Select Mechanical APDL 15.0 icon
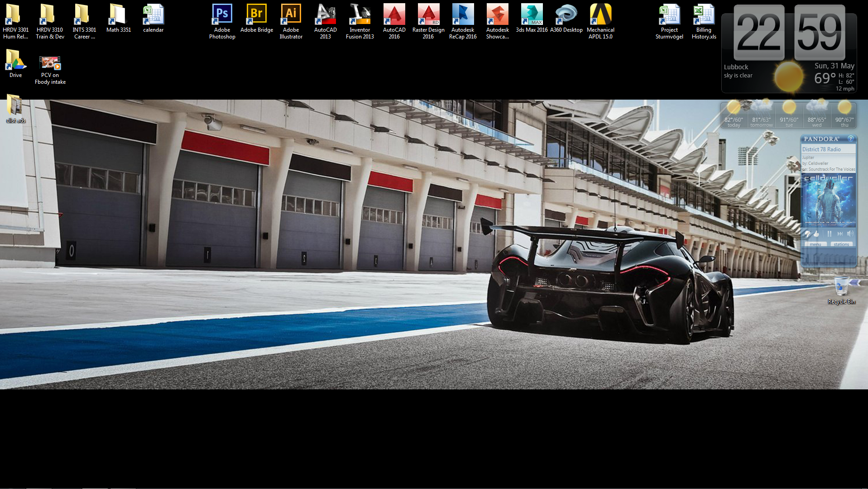Viewport: 868px width, 489px height. coord(600,21)
